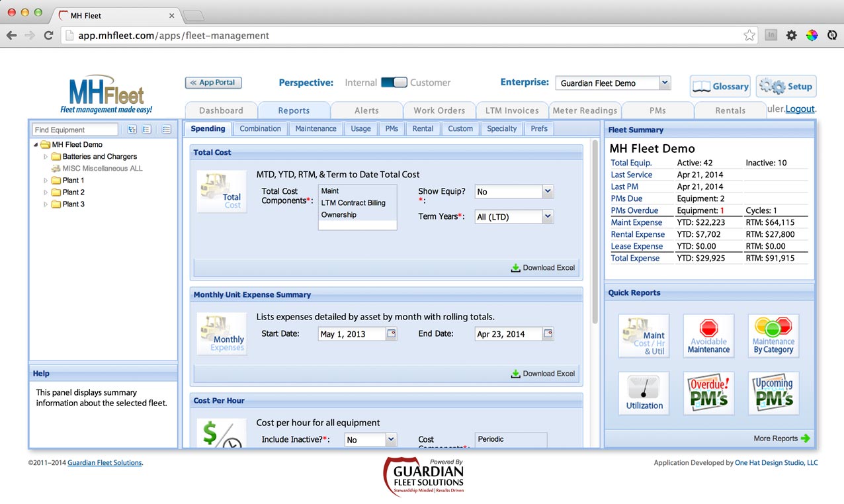Viewport: 844px width, 504px height.
Task: Open the Setup page
Action: coord(786,86)
